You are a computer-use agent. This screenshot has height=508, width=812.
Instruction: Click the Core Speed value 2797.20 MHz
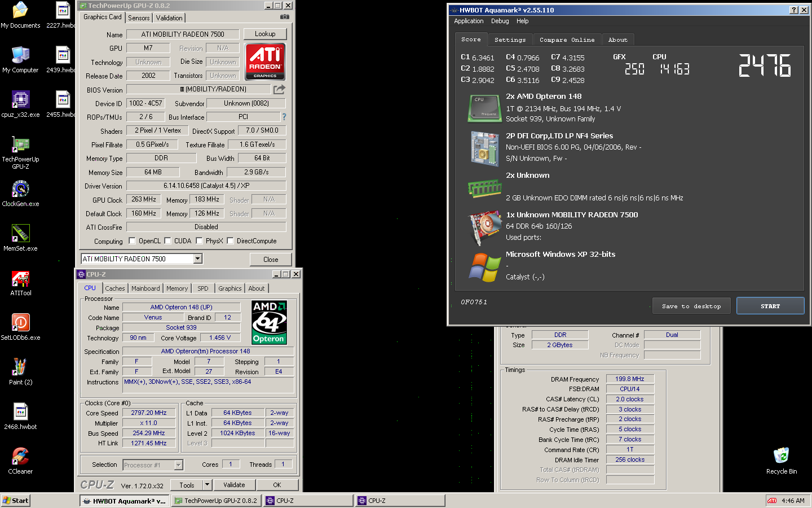(149, 413)
